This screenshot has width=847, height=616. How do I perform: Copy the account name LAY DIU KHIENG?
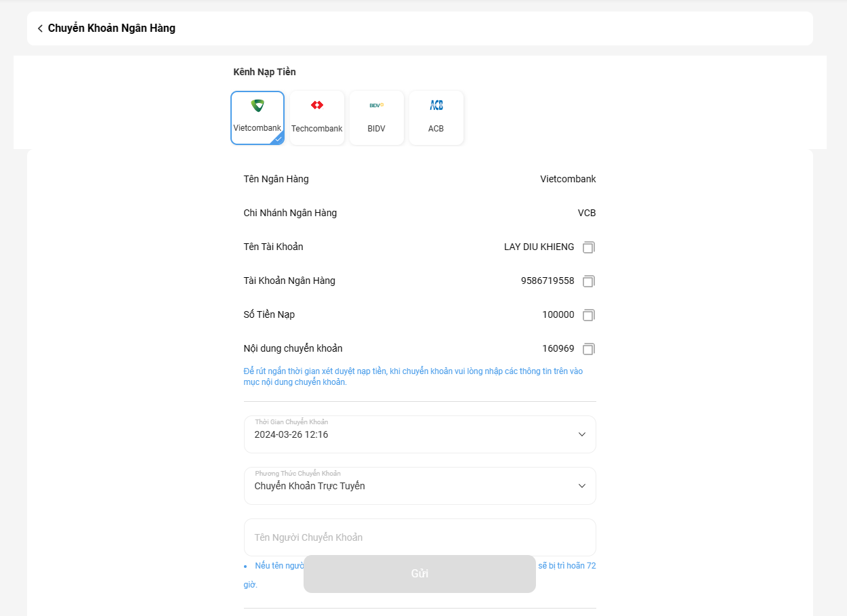pyautogui.click(x=588, y=247)
